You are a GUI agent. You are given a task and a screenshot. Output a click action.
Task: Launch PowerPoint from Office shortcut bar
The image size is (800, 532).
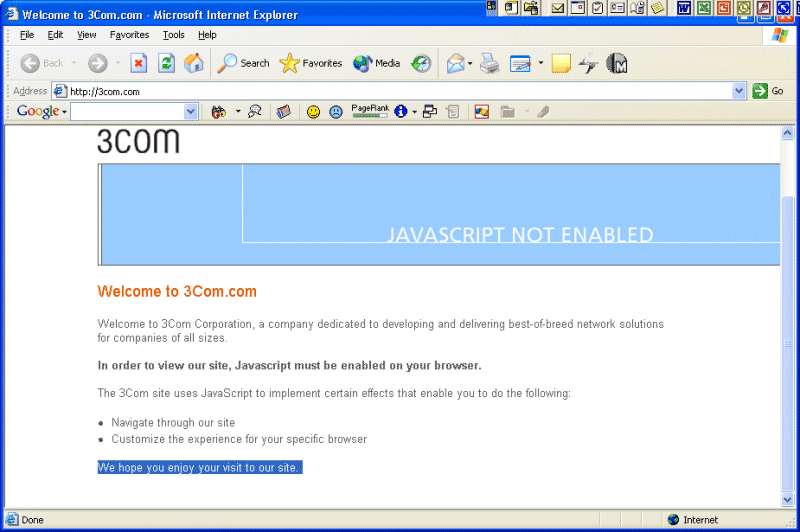(723, 8)
